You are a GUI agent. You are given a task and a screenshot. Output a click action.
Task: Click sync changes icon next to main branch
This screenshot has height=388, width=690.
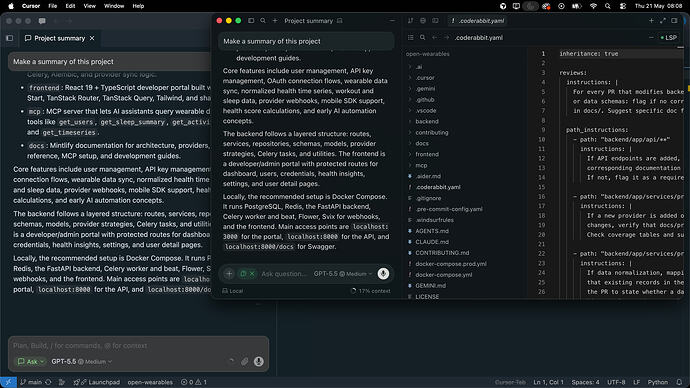tap(48, 382)
